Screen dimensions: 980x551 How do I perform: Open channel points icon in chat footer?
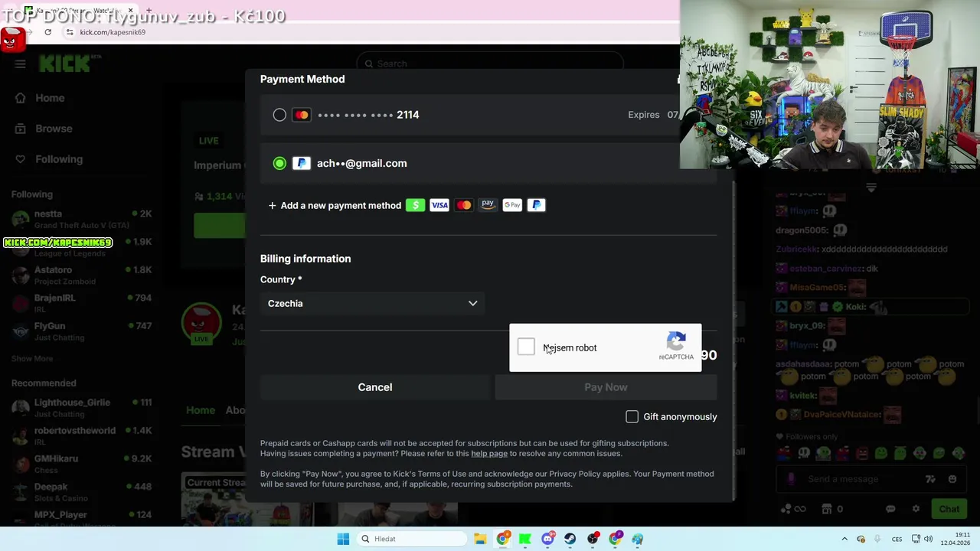[x=793, y=509]
